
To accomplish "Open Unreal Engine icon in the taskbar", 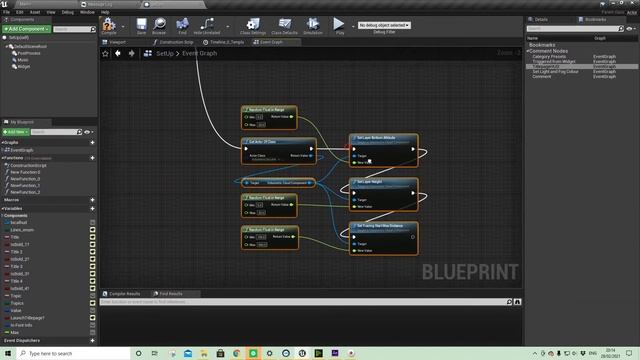I will 302,353.
